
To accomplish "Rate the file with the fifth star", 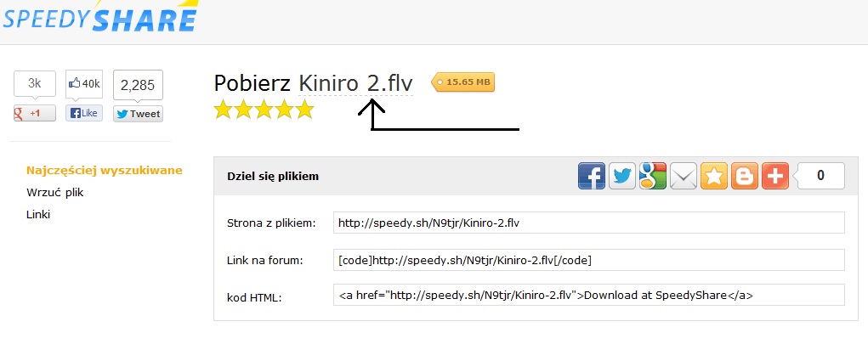I will click(x=304, y=110).
